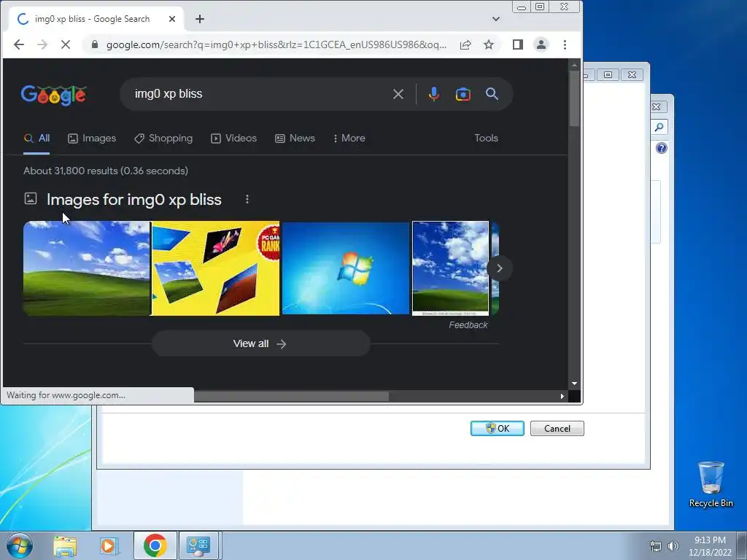This screenshot has width=747, height=560.
Task: Open the Chrome tab search dropdown
Action: (496, 19)
